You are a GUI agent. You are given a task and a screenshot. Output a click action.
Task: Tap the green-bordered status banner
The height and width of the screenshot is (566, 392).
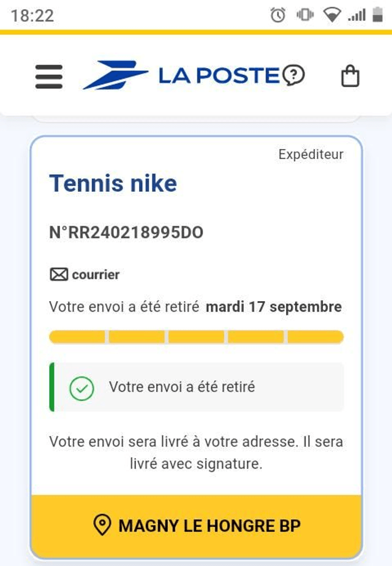tap(196, 388)
